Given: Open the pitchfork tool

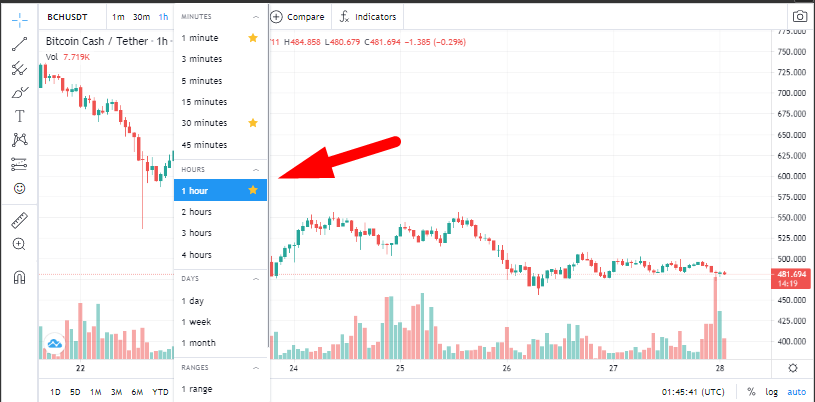Looking at the screenshot, I should [x=20, y=68].
